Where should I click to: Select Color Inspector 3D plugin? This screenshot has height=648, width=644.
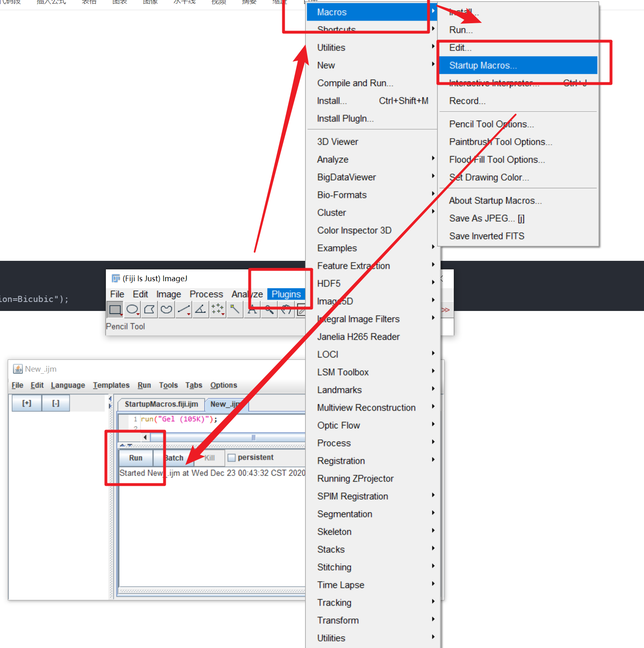372,230
